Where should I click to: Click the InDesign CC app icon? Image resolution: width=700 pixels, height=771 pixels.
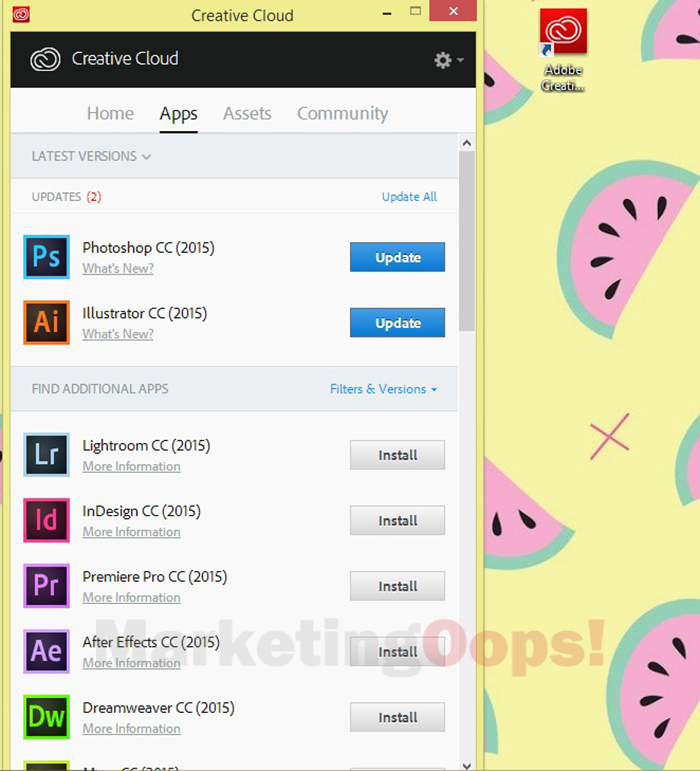click(x=46, y=520)
